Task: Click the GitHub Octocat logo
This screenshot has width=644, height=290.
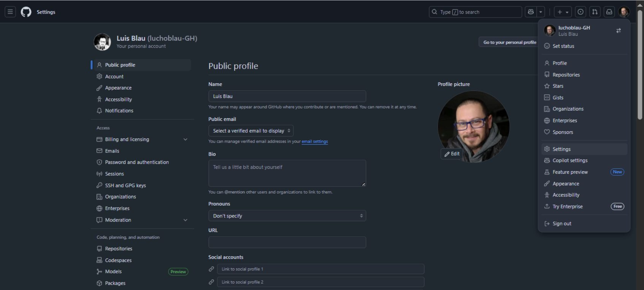Action: coord(26,12)
